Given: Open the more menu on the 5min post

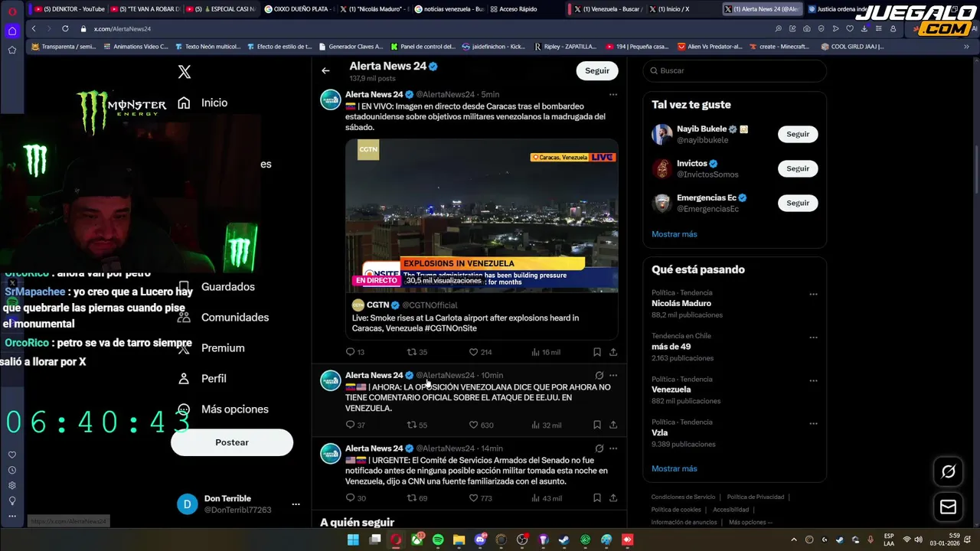Looking at the screenshot, I should pos(612,95).
